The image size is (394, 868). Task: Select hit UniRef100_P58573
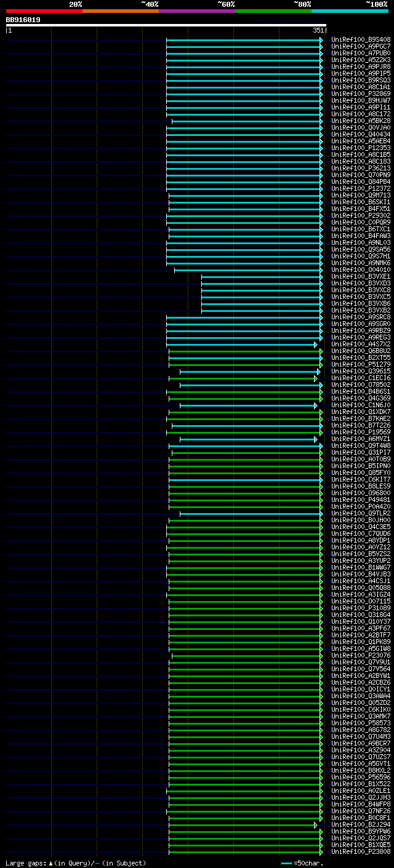[361, 723]
